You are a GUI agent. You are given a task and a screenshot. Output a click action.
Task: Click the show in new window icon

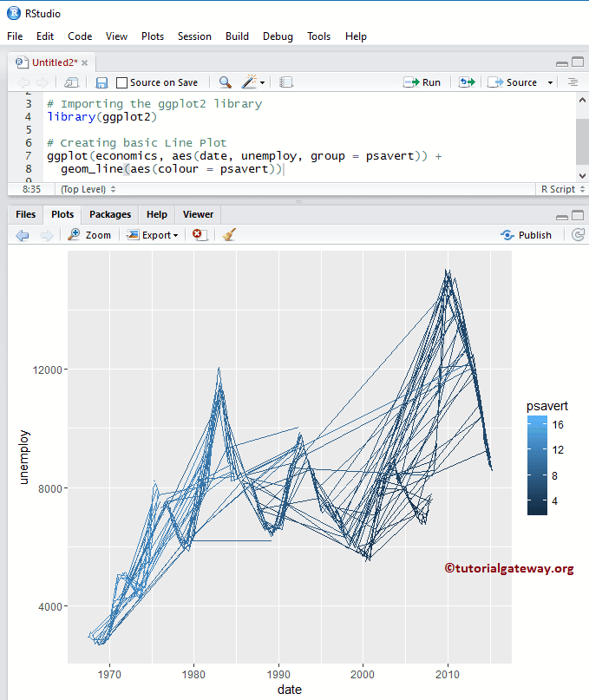click(x=71, y=82)
